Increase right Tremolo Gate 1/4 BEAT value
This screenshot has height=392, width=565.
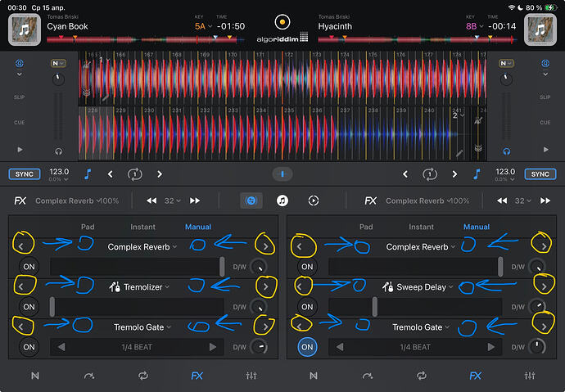(490, 347)
